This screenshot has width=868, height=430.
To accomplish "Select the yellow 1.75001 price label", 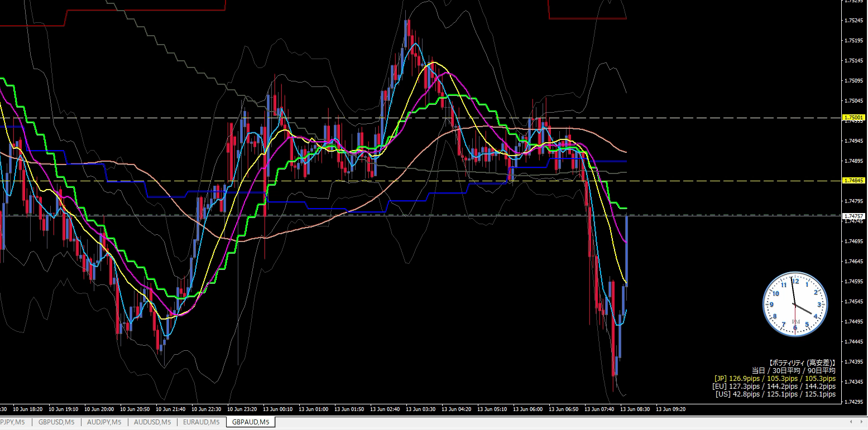I will [854, 118].
